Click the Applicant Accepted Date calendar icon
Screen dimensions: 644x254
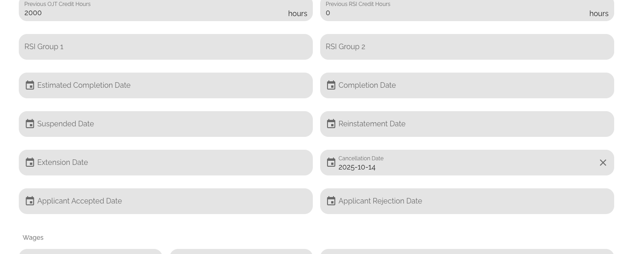coord(30,201)
